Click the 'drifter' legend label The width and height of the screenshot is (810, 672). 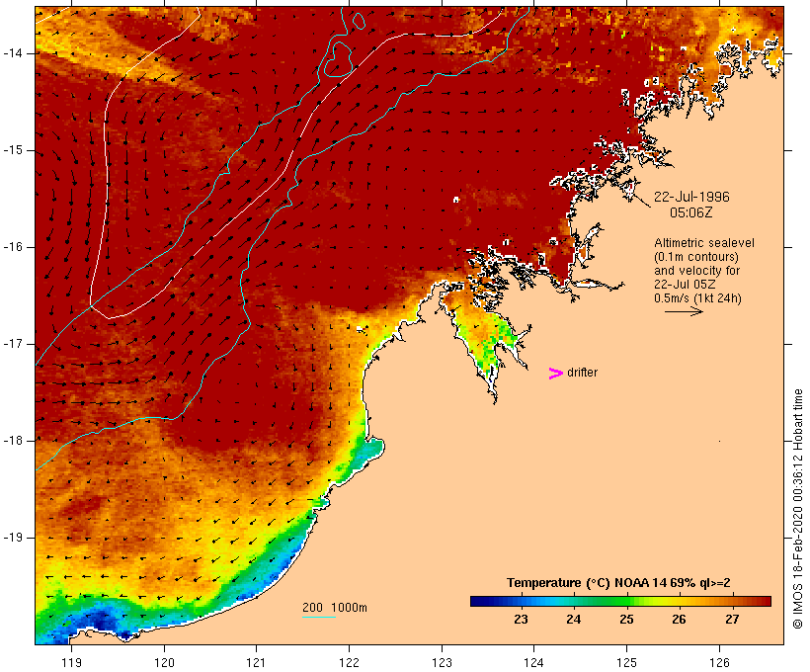click(x=582, y=373)
